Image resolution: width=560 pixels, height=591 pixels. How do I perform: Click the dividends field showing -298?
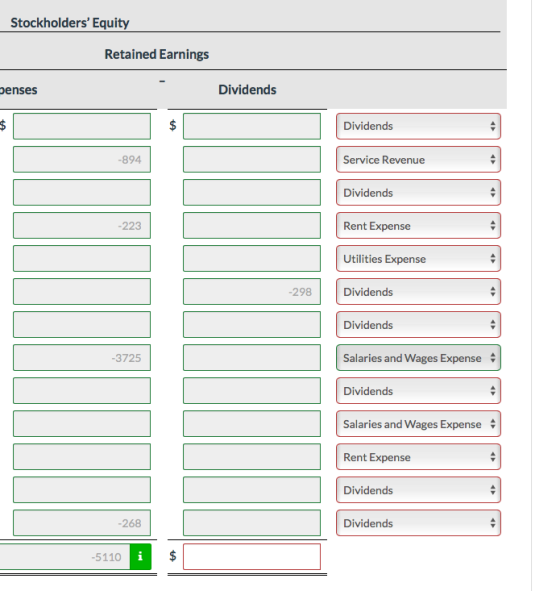coord(252,291)
